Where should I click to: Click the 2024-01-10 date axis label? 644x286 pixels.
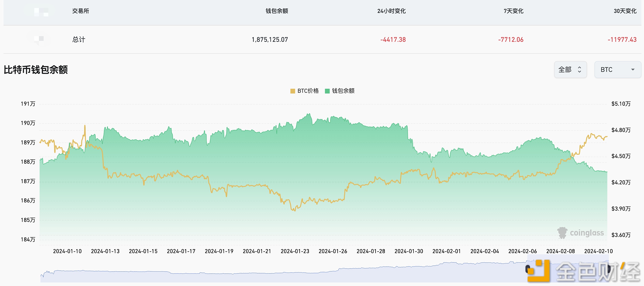pyautogui.click(x=67, y=251)
